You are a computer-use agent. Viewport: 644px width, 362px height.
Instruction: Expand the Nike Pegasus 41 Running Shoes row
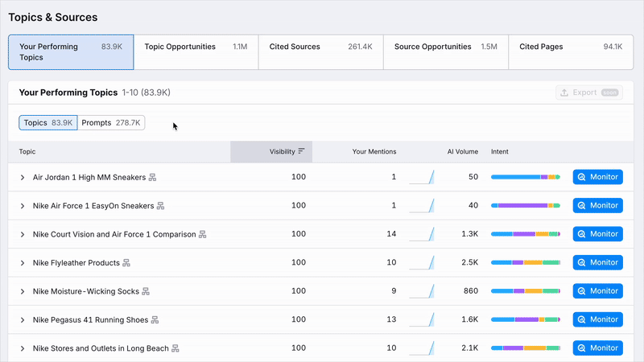pos(23,320)
